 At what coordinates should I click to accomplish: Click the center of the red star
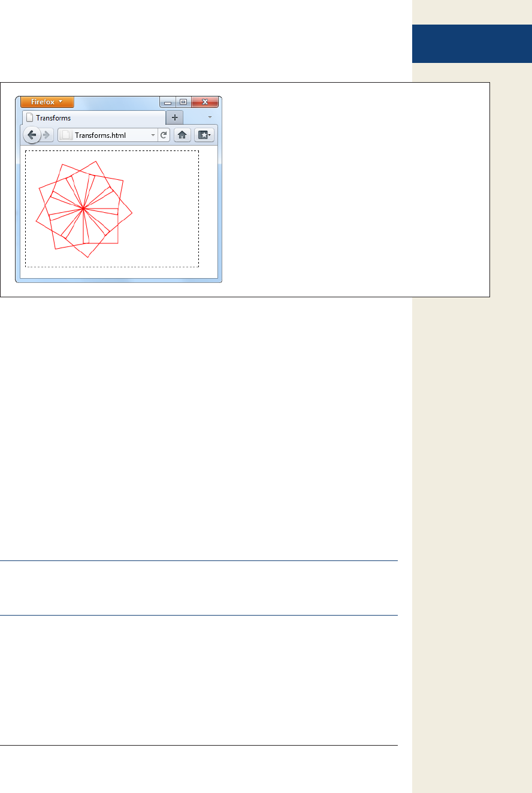pyautogui.click(x=83, y=209)
